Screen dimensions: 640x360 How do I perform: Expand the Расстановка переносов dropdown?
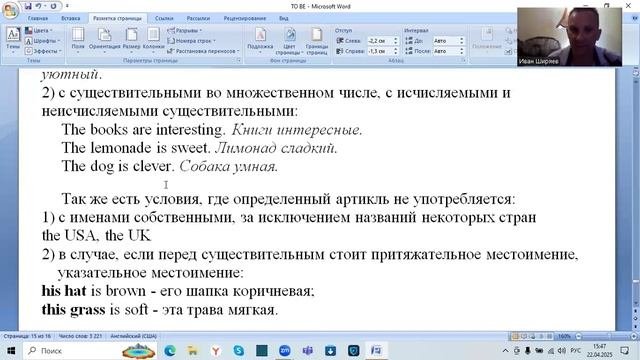tap(203, 51)
